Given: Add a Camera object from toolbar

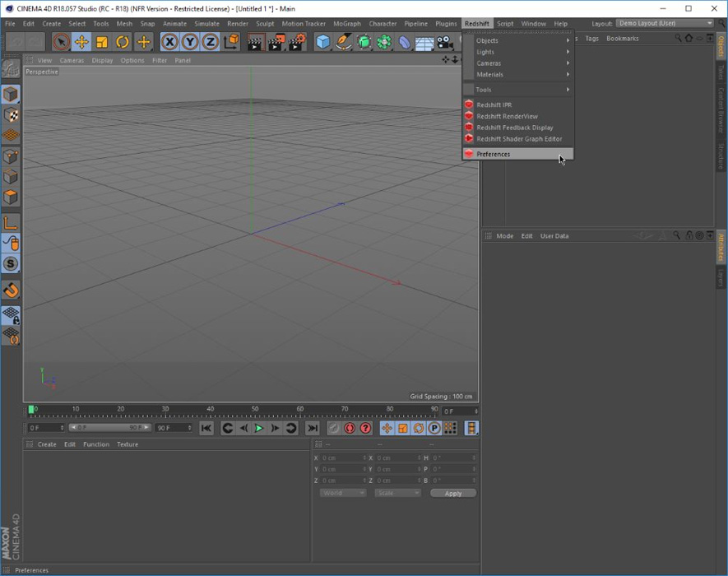Looking at the screenshot, I should coord(445,42).
